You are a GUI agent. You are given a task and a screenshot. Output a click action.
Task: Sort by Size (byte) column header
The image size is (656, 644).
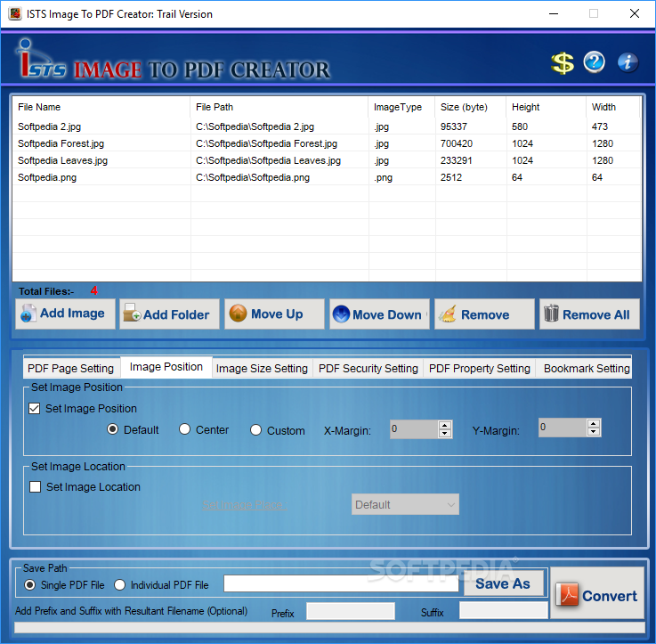click(x=471, y=107)
